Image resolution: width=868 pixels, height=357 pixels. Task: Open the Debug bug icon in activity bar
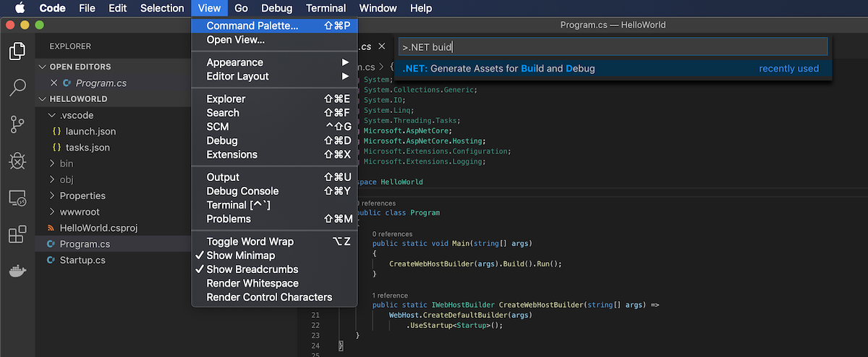[x=17, y=160]
